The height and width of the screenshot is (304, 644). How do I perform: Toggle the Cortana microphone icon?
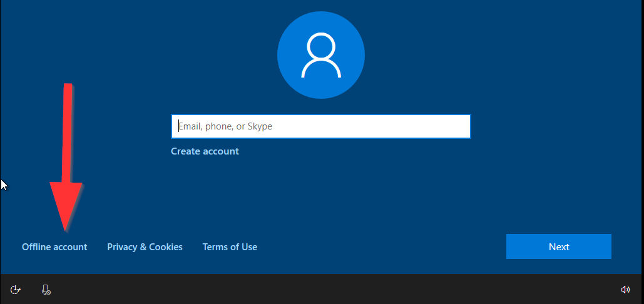point(46,290)
